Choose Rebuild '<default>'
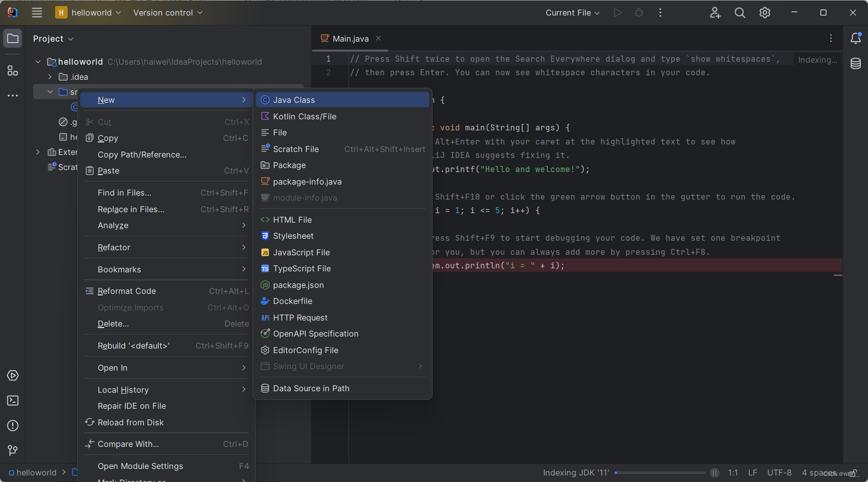Viewport: 868px width, 482px height. point(166,346)
